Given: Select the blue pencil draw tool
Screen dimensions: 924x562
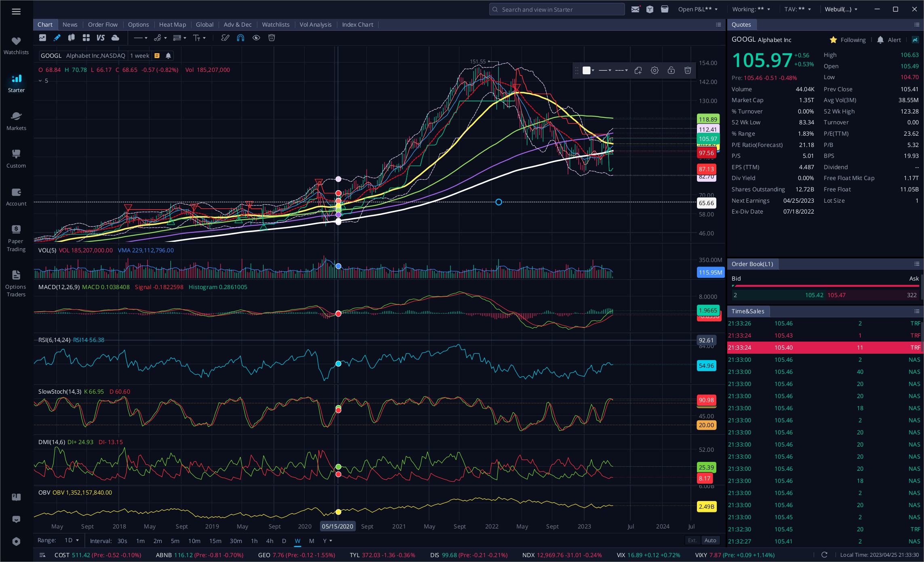Looking at the screenshot, I should pos(57,38).
